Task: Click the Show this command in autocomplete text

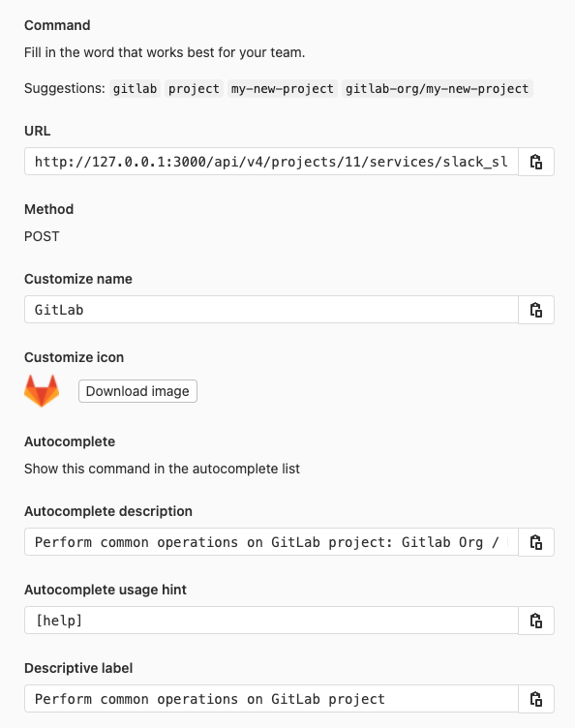Action: click(x=162, y=469)
